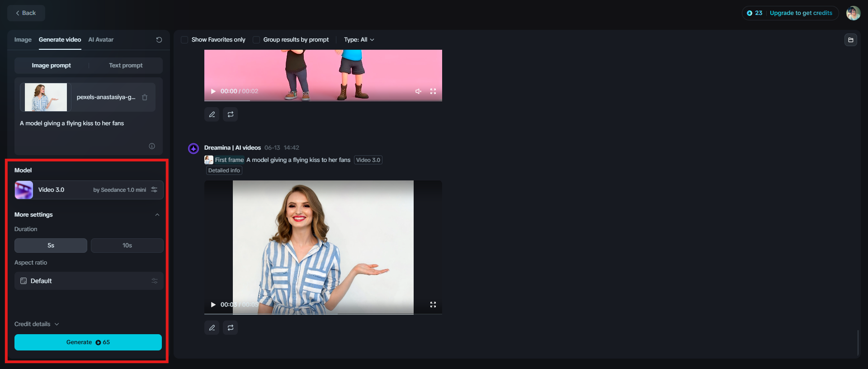Fullscreen the model flying kiss video
The height and width of the screenshot is (369, 868).
433,305
